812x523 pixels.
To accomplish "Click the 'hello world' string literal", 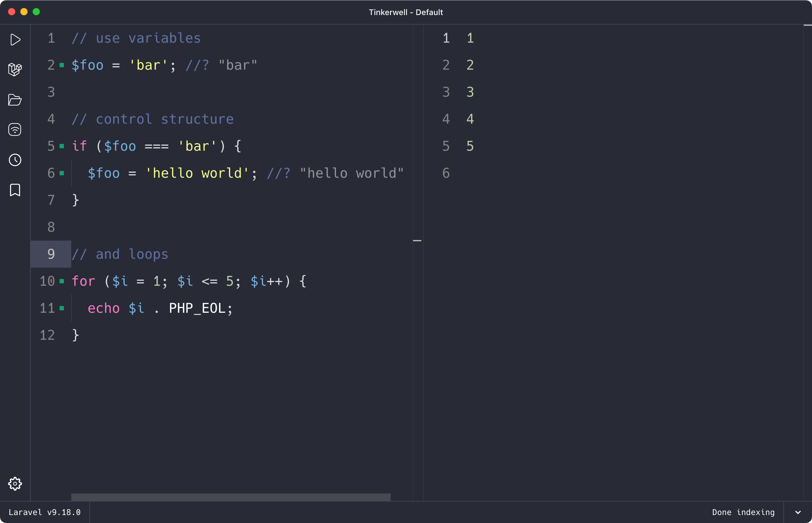I will pos(197,173).
